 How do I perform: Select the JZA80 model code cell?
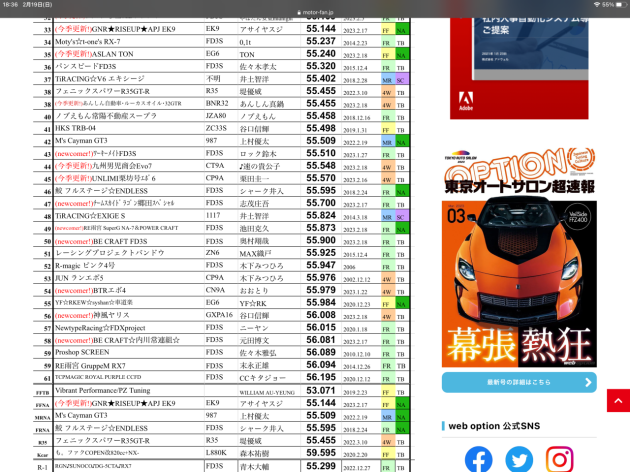tap(216, 116)
